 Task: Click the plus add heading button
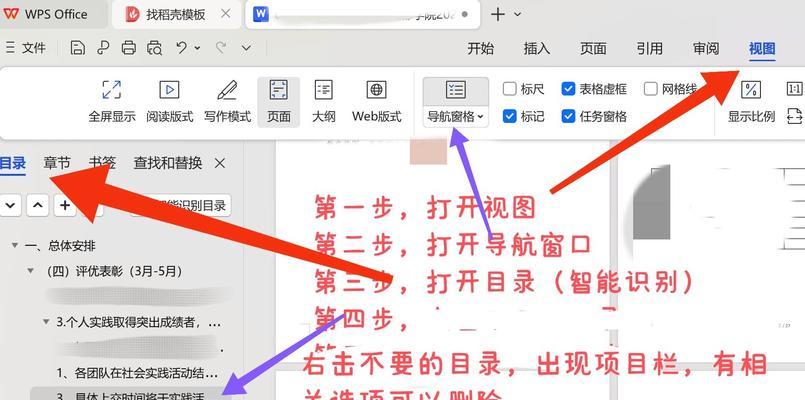pos(65,205)
